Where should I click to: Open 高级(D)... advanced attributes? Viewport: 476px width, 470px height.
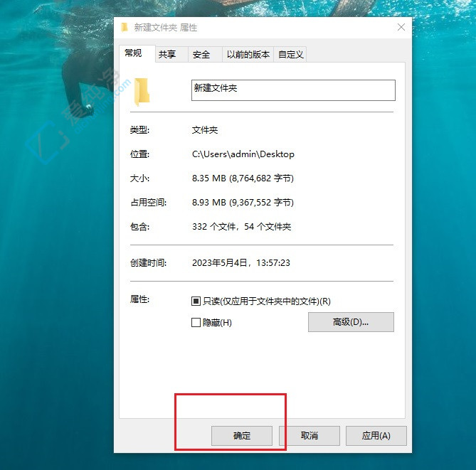(x=351, y=322)
